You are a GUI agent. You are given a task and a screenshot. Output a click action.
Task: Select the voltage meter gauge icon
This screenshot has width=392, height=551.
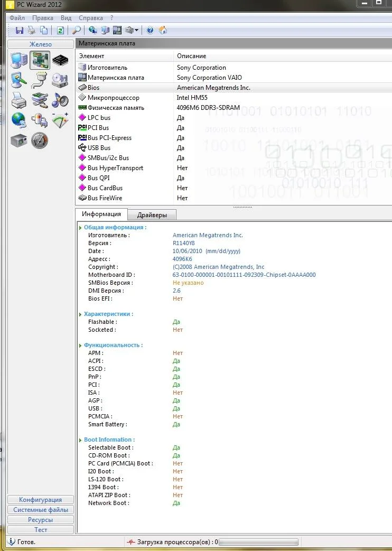(x=60, y=120)
